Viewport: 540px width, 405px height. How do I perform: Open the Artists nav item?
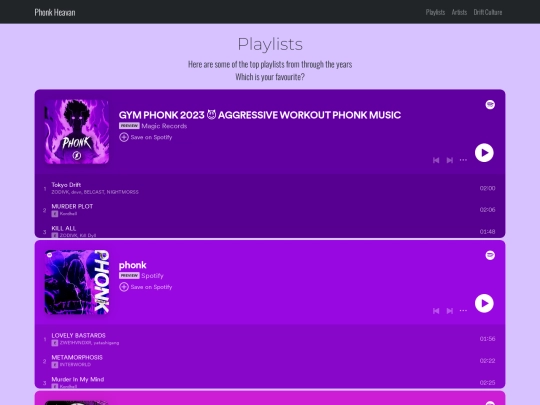coord(459,12)
